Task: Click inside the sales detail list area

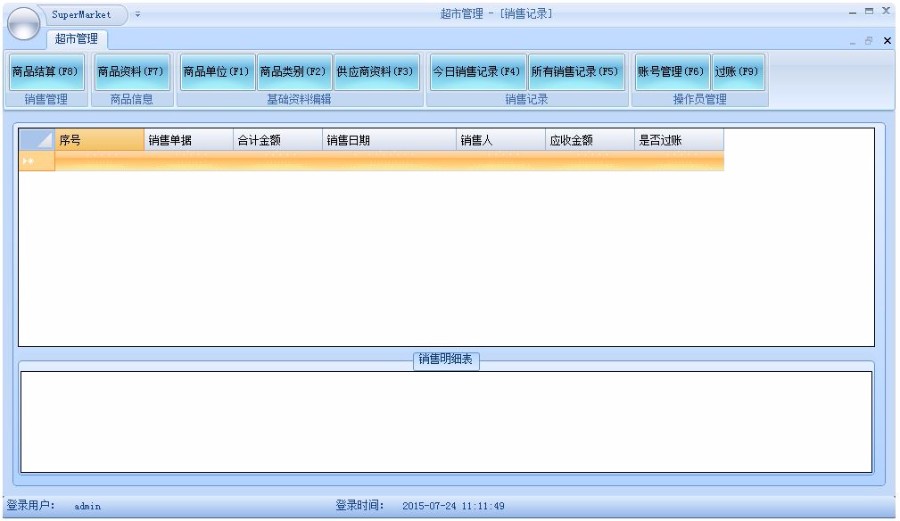Action: (x=446, y=422)
